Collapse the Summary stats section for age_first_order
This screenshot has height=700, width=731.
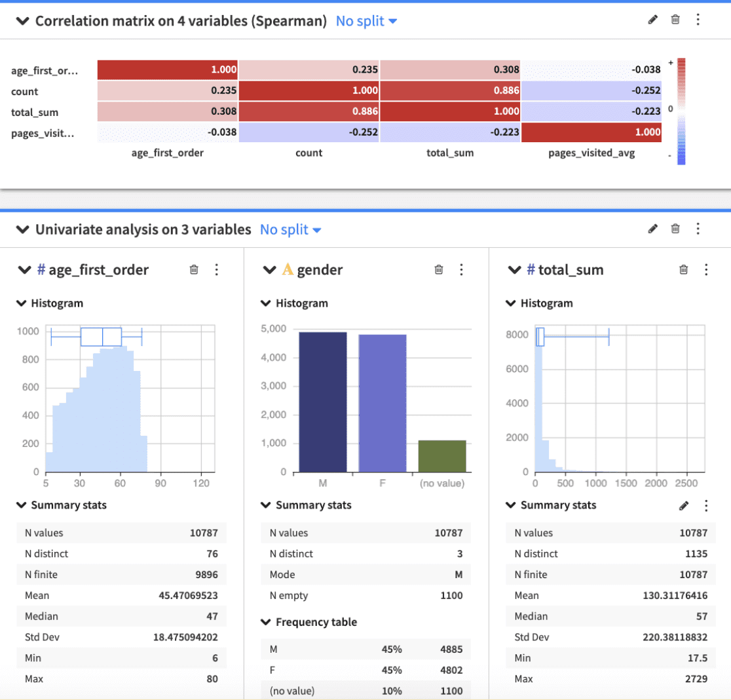click(x=22, y=505)
